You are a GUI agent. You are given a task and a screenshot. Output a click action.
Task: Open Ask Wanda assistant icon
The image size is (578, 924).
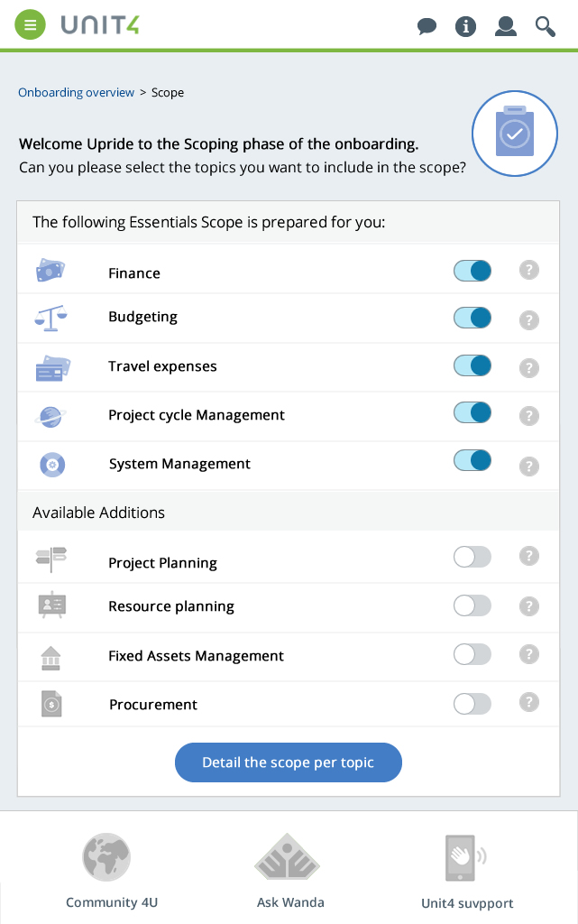(288, 857)
